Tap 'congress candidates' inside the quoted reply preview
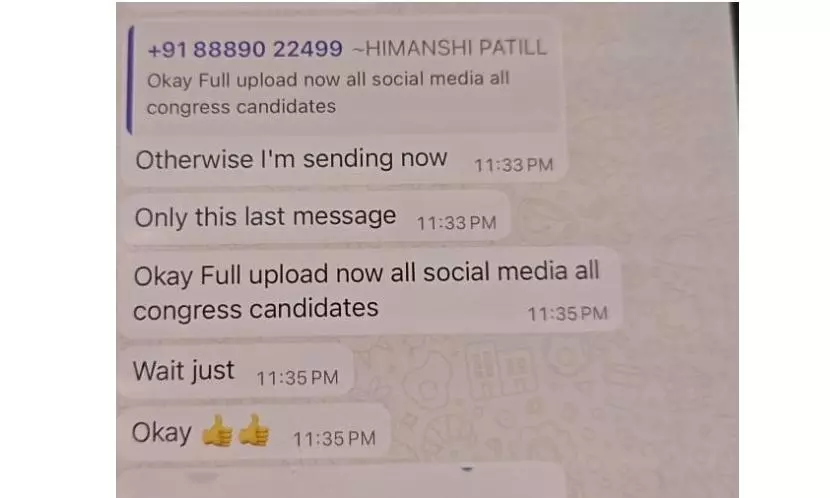 pyautogui.click(x=241, y=107)
